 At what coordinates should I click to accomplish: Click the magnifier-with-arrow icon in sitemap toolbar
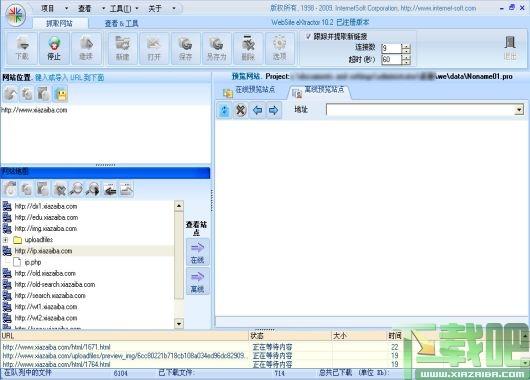[92, 189]
